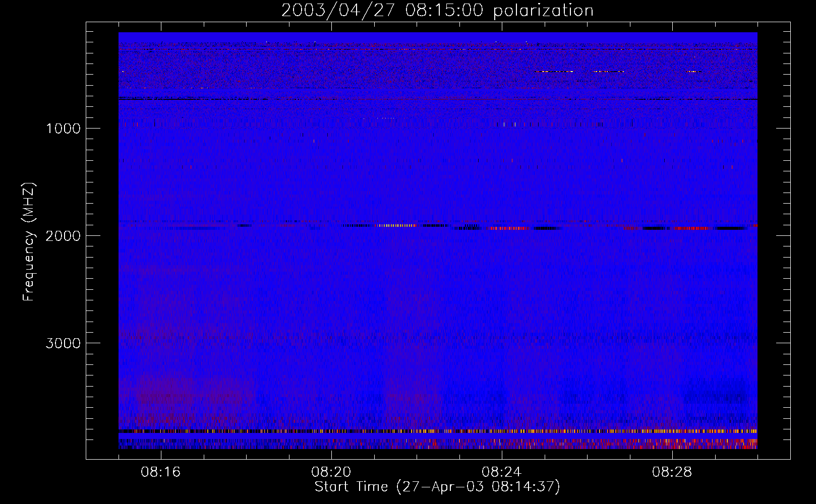
Task: Click the '3000' frequency tick label
Action: tap(63, 343)
